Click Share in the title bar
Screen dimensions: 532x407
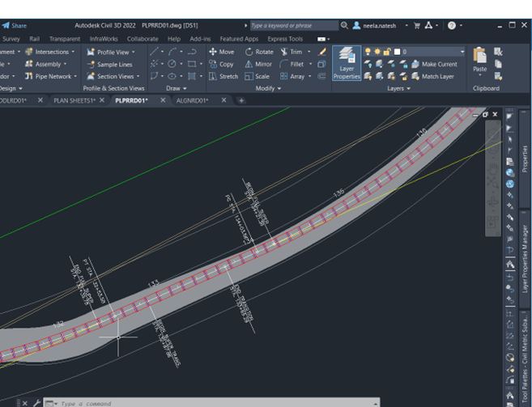pyautogui.click(x=15, y=26)
